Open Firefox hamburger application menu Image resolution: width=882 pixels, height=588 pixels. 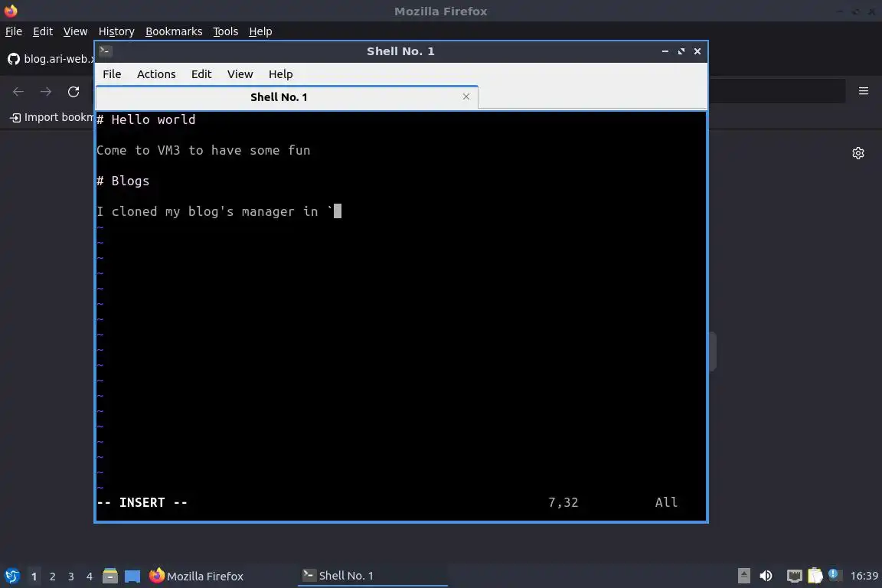(864, 91)
